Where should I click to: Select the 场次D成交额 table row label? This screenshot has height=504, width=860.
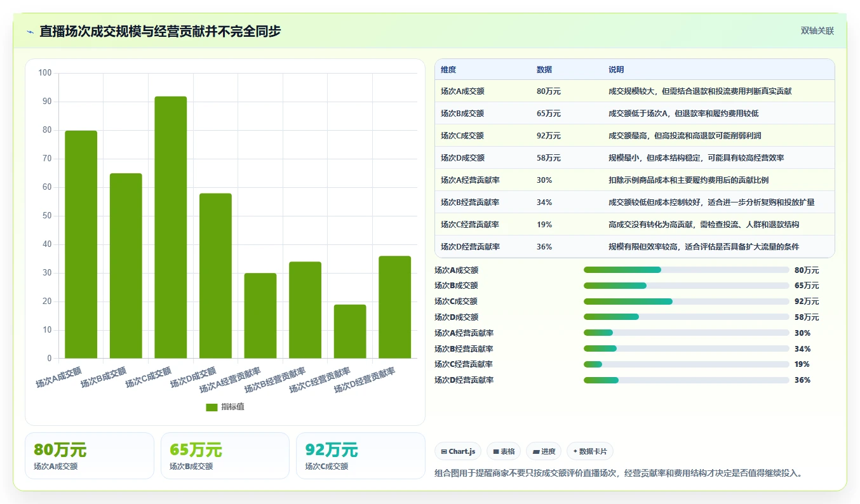point(462,158)
